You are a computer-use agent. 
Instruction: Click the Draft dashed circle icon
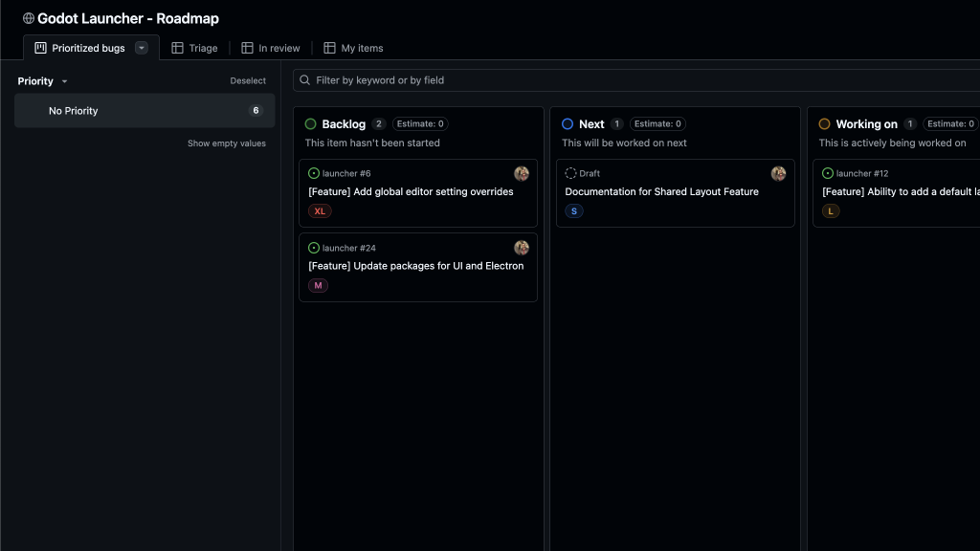click(570, 173)
